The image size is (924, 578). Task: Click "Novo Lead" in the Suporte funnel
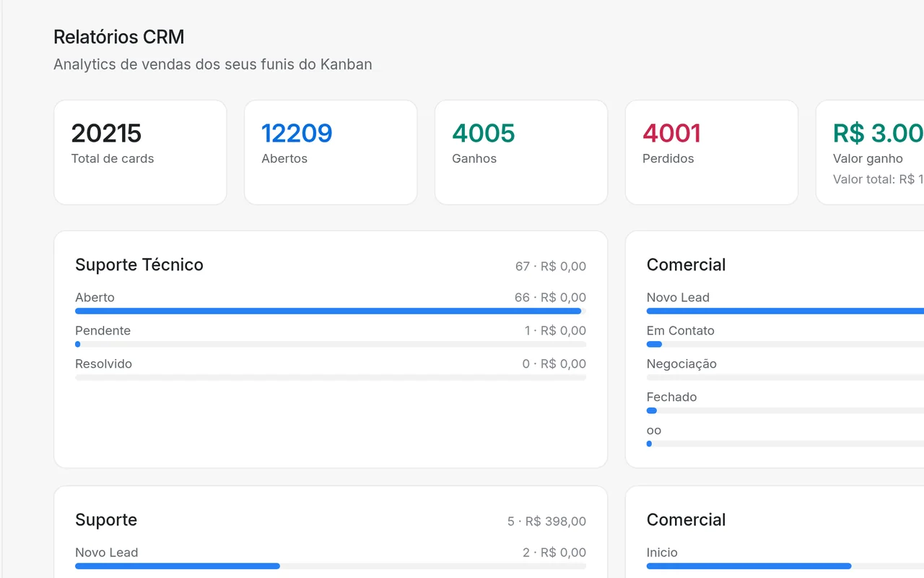(106, 553)
